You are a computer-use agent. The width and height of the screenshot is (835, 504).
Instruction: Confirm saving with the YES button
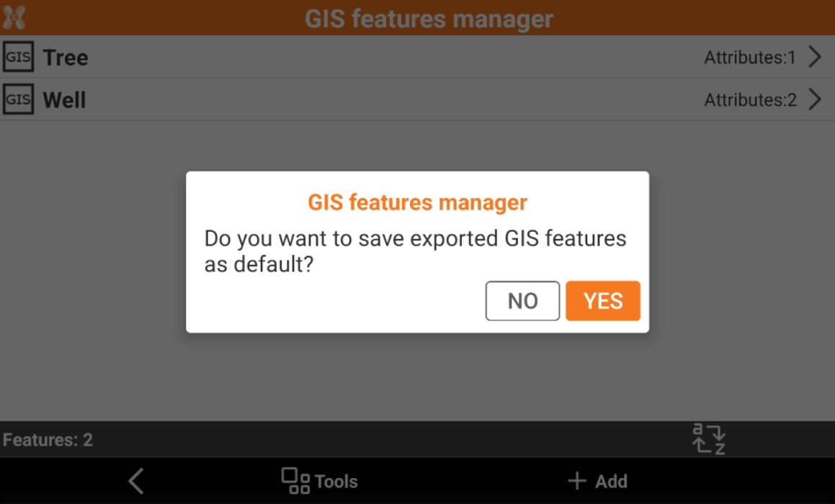pos(603,300)
